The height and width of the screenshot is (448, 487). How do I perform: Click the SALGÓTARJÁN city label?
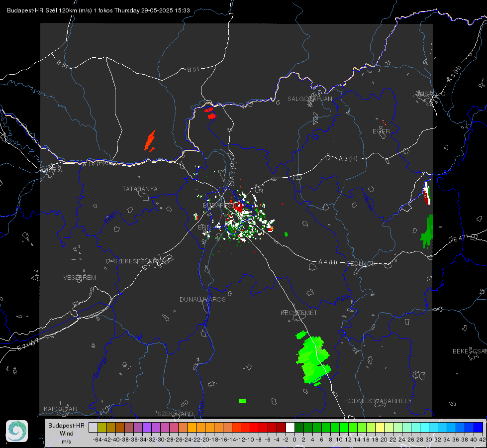309,99
